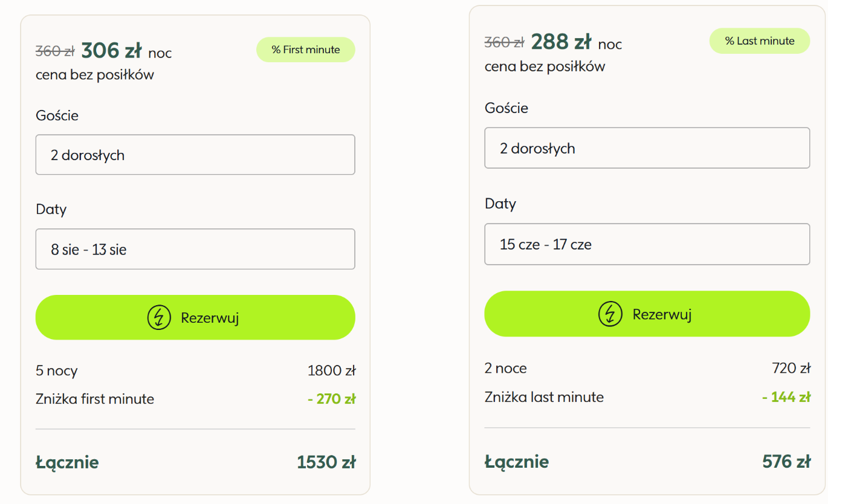Click the - 144 zł discount value

point(786,397)
